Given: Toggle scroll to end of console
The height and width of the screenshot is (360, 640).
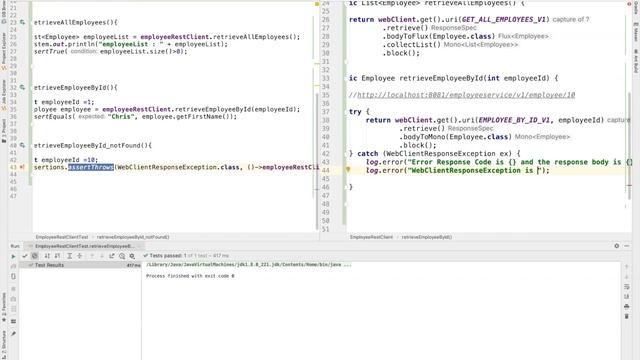Looking at the screenshot, I should pyautogui.click(x=627, y=296).
